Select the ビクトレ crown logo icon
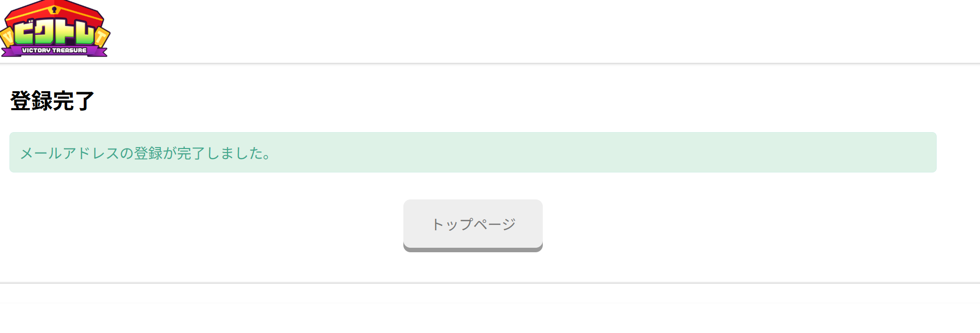 point(55,27)
